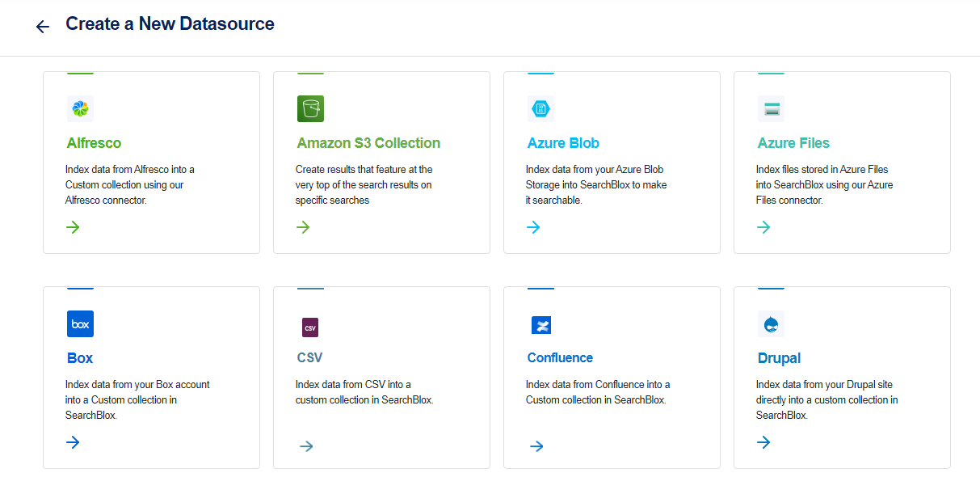Click the 'Index data from Confluence' description
Viewport: 980px width, 490px height.
point(598,392)
